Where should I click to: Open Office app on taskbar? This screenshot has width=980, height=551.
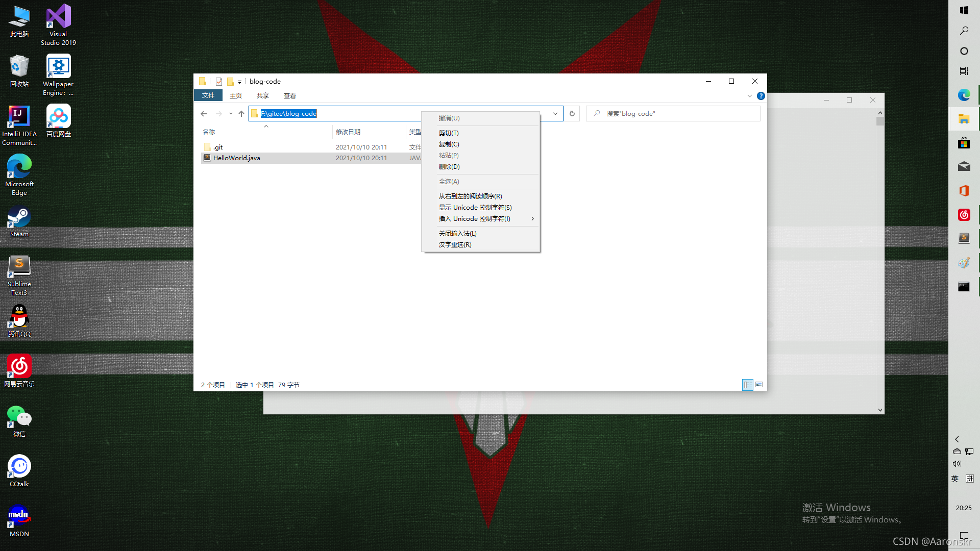pos(964,190)
